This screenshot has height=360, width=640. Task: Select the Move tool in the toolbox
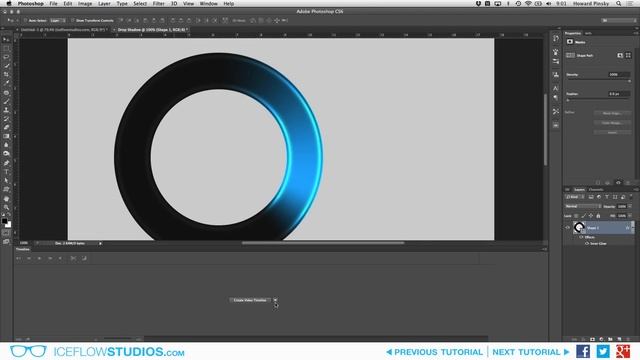pyautogui.click(x=6, y=40)
